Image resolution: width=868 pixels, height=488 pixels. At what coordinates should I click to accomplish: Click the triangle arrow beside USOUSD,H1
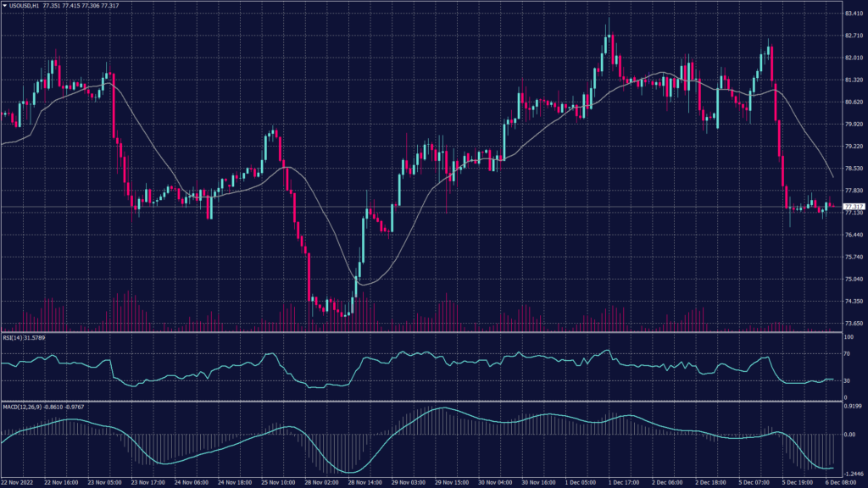[x=4, y=5]
